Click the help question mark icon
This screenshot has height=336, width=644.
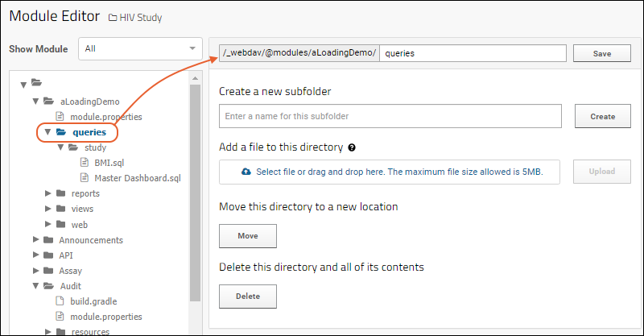353,148
